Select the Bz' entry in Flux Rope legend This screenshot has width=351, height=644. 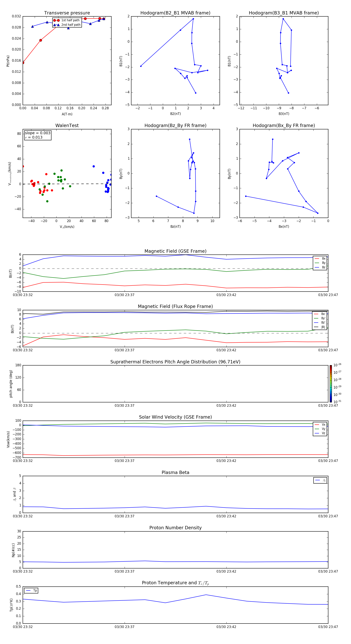320,323
